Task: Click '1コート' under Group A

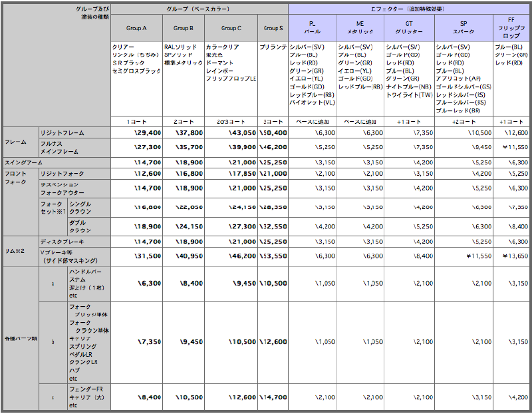Action: [x=136, y=122]
